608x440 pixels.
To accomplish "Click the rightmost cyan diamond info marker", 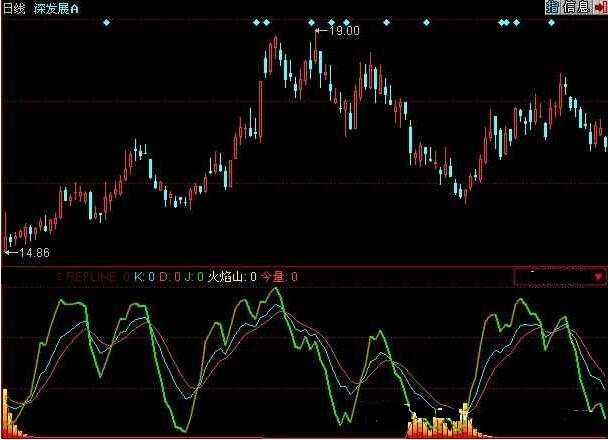I will pos(550,21).
